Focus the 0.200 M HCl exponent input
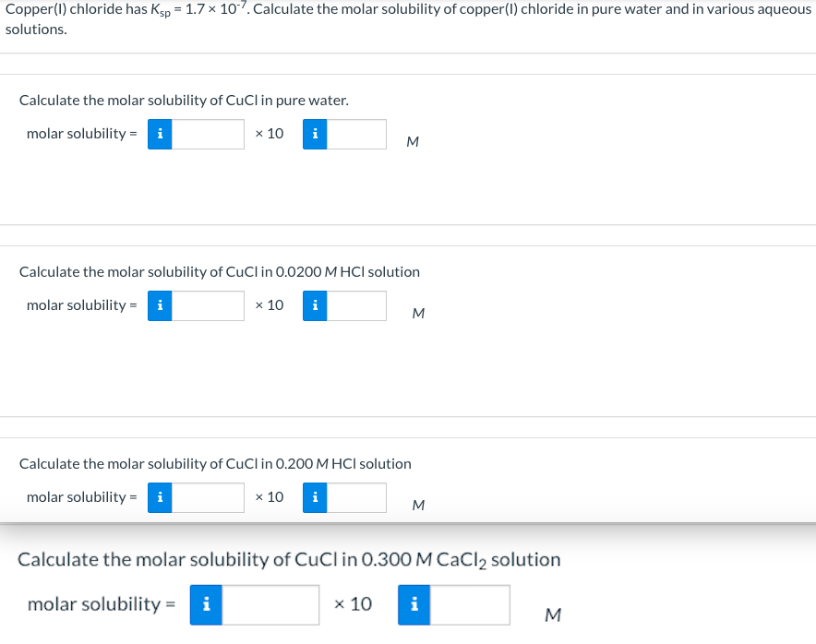Screen dimensions: 816x644 356,498
